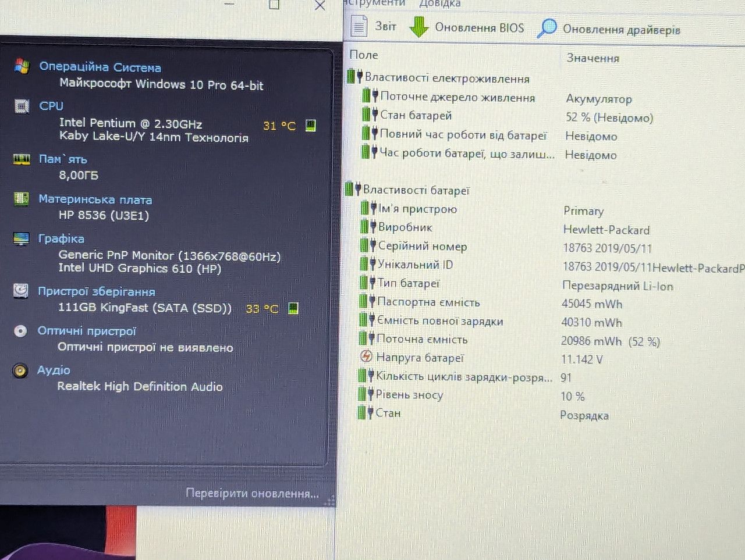
Task: Open the Операційна Система section in Speccy
Action: coord(100,67)
